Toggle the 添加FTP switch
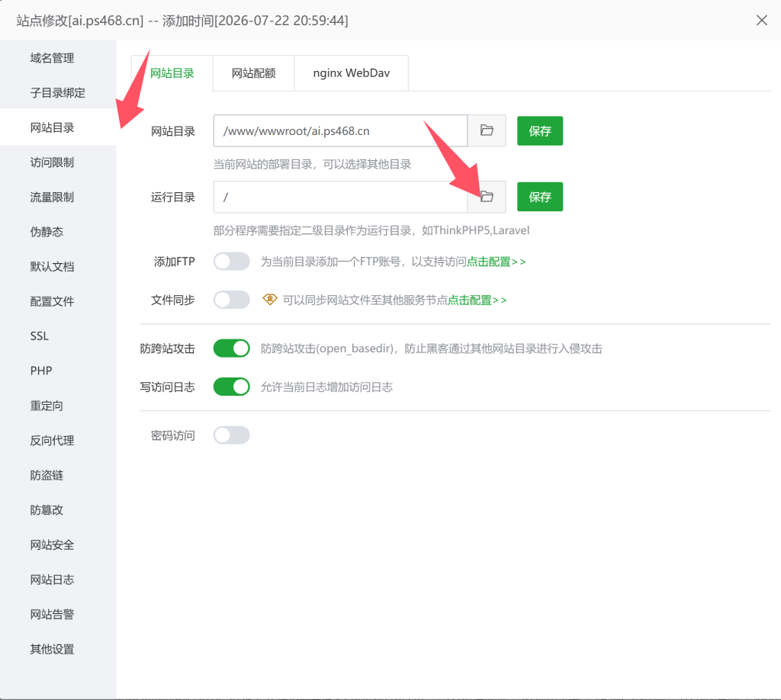 click(x=232, y=262)
